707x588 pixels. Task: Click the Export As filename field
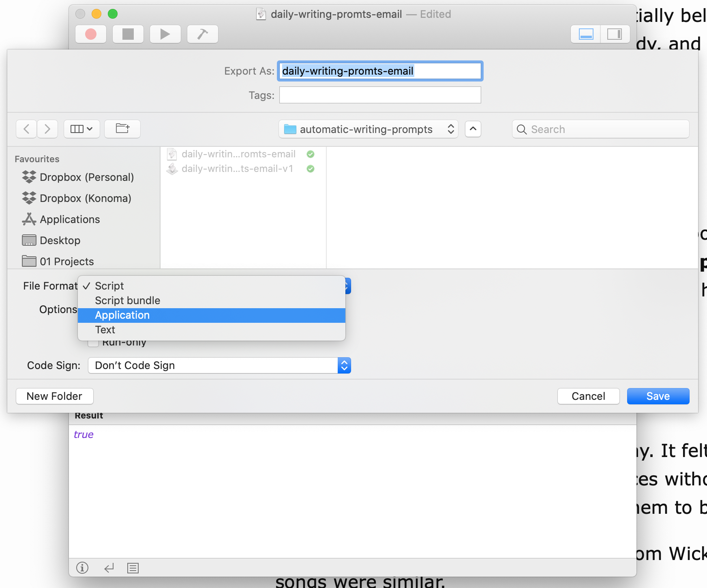380,71
